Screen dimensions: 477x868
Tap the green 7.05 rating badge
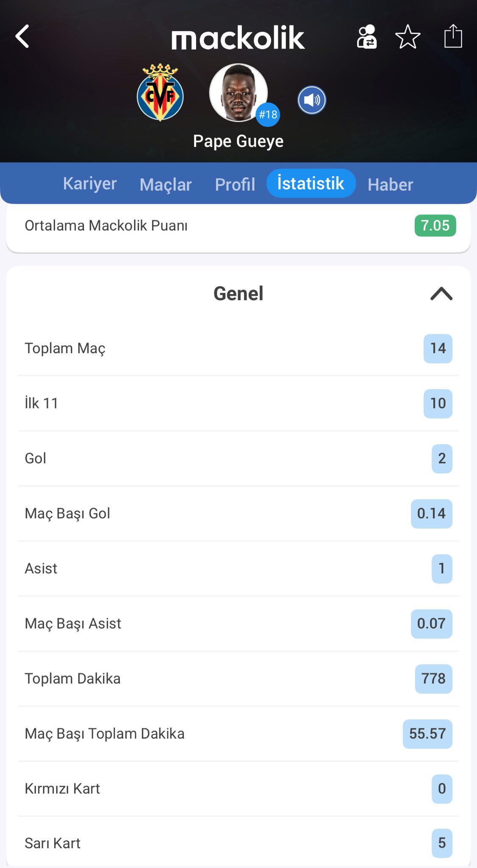point(435,225)
